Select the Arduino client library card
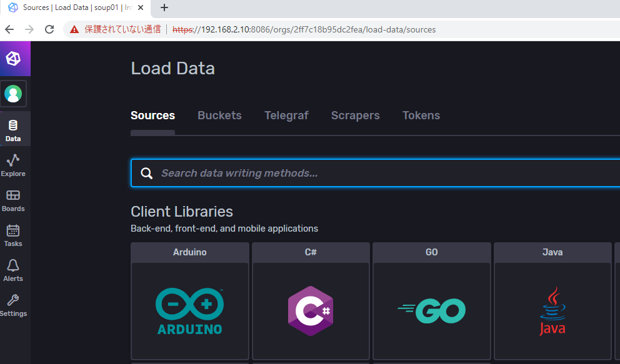This screenshot has width=620, height=364. pyautogui.click(x=190, y=301)
